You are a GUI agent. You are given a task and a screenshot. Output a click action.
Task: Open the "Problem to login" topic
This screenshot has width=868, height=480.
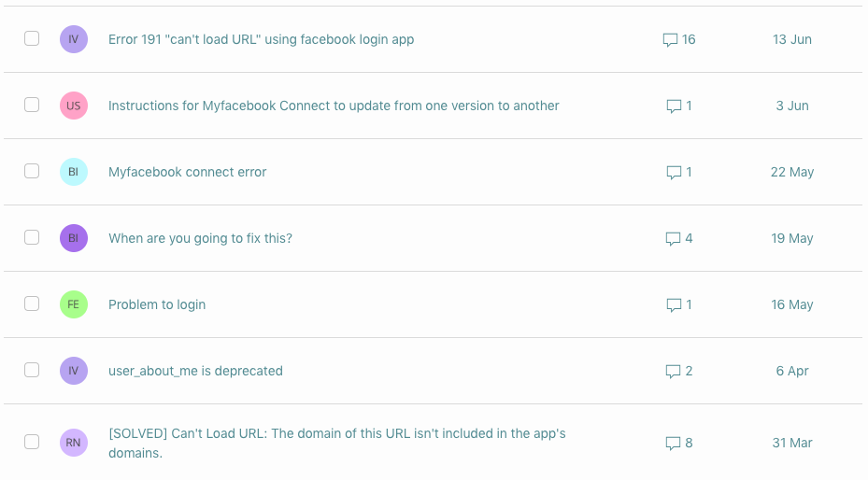coord(157,304)
